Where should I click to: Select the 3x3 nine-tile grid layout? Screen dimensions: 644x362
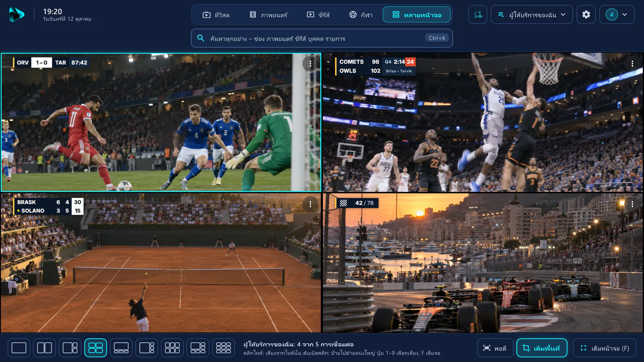tap(223, 348)
